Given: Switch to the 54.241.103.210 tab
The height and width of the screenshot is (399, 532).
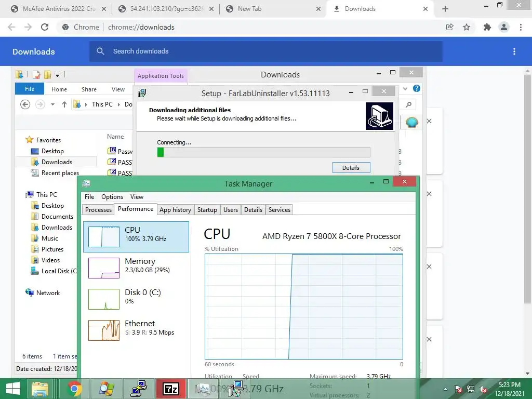Looking at the screenshot, I should click(166, 9).
